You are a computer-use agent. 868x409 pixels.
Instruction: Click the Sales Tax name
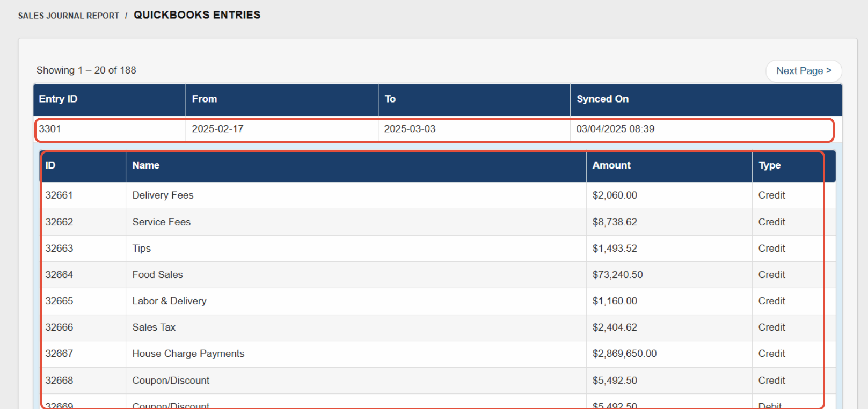click(154, 327)
